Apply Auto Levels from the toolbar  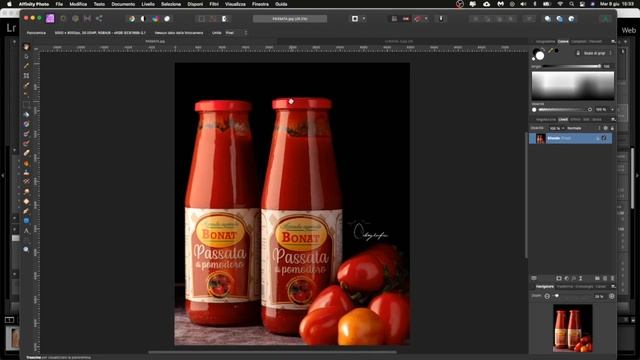click(132, 19)
